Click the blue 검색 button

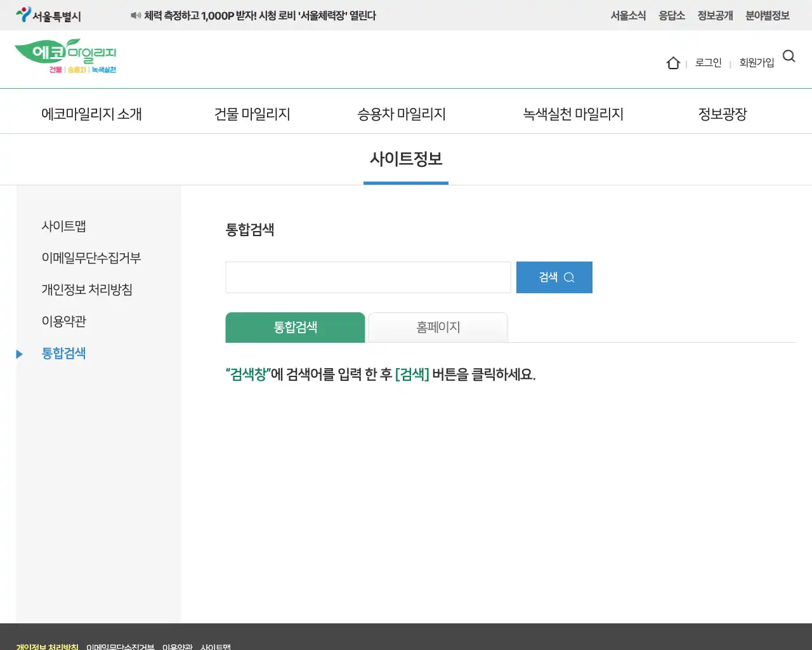(x=554, y=277)
